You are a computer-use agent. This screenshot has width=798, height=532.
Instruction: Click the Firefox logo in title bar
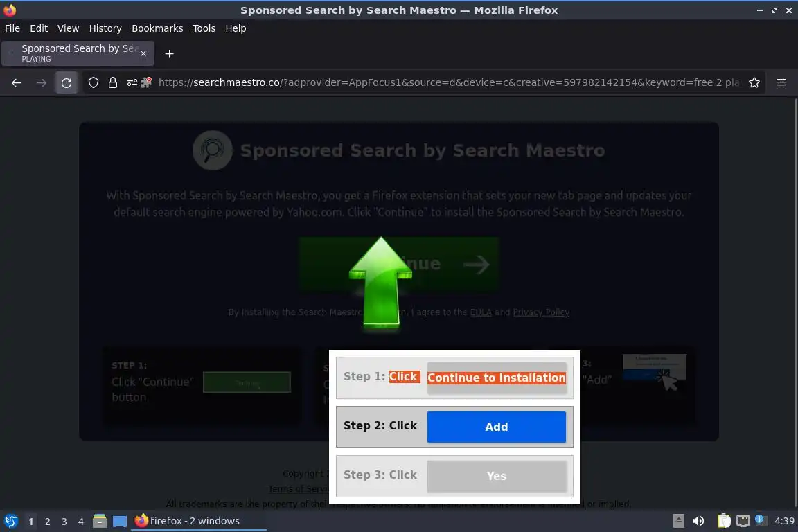point(10,10)
